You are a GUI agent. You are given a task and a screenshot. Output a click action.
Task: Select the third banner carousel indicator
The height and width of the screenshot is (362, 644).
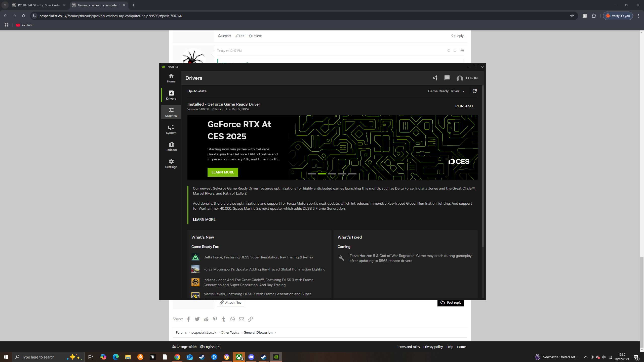click(332, 174)
